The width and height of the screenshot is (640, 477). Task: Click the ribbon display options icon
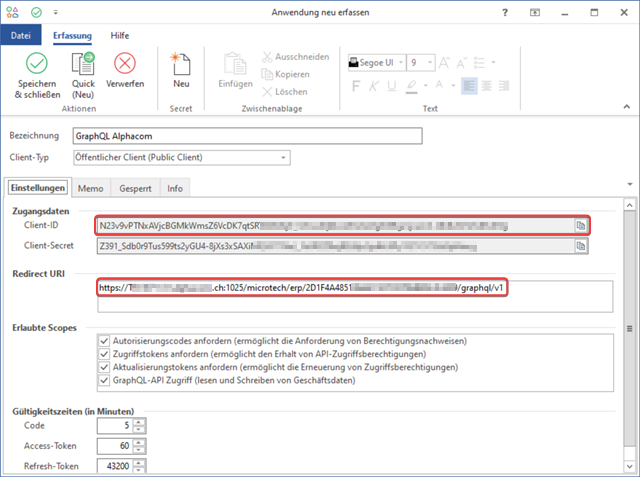point(535,13)
